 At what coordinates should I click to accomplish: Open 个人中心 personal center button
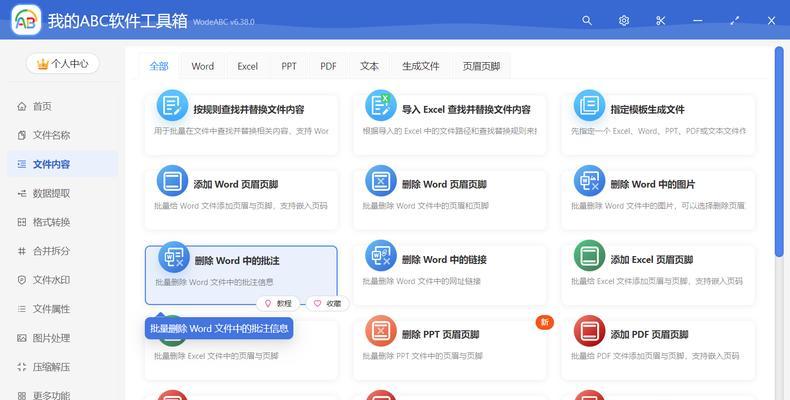(x=63, y=63)
